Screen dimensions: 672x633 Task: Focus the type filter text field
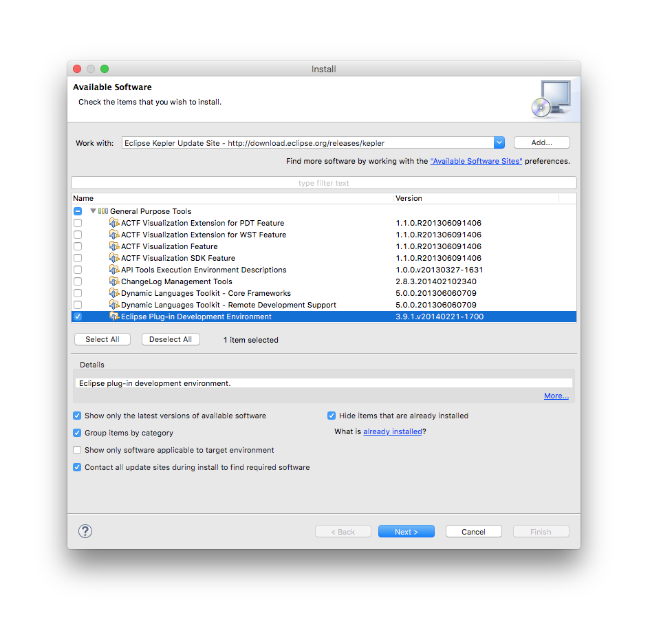click(x=324, y=183)
